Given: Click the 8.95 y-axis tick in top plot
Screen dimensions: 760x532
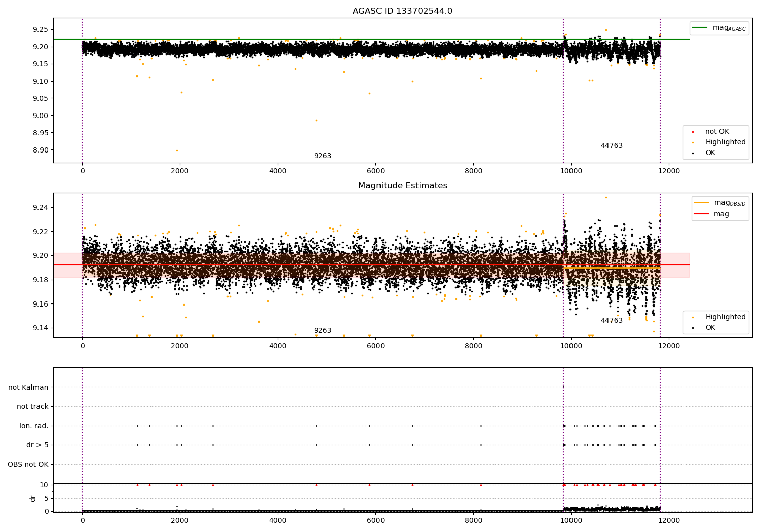Looking at the screenshot, I should pos(40,133).
